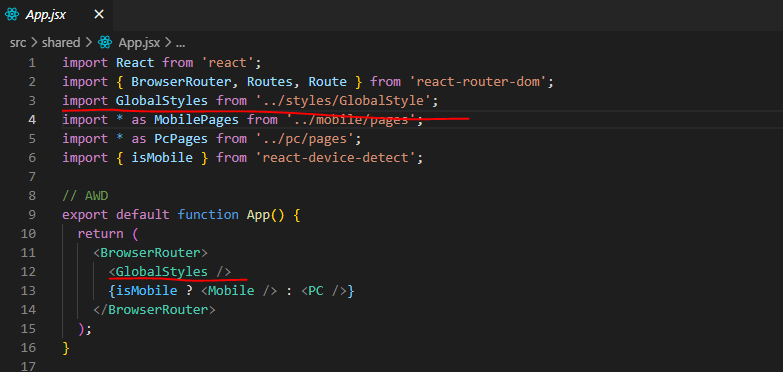Click the 'App' function name

coord(258,215)
